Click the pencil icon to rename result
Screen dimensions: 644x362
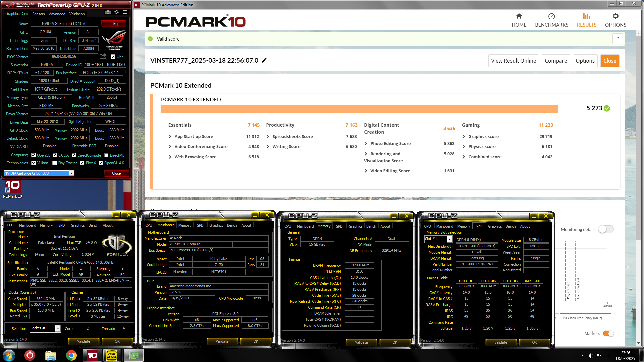(x=264, y=60)
